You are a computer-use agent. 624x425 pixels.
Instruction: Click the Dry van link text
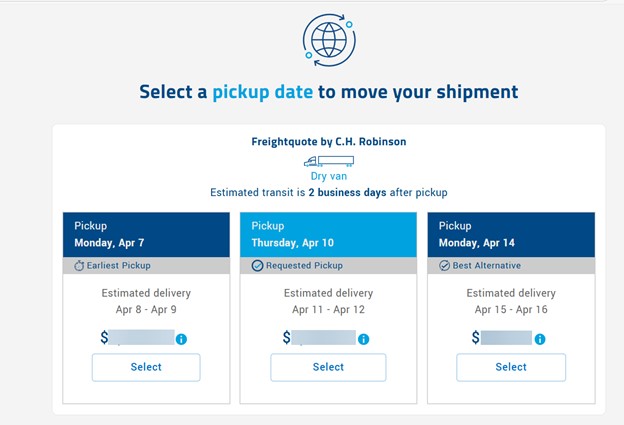[x=328, y=176]
